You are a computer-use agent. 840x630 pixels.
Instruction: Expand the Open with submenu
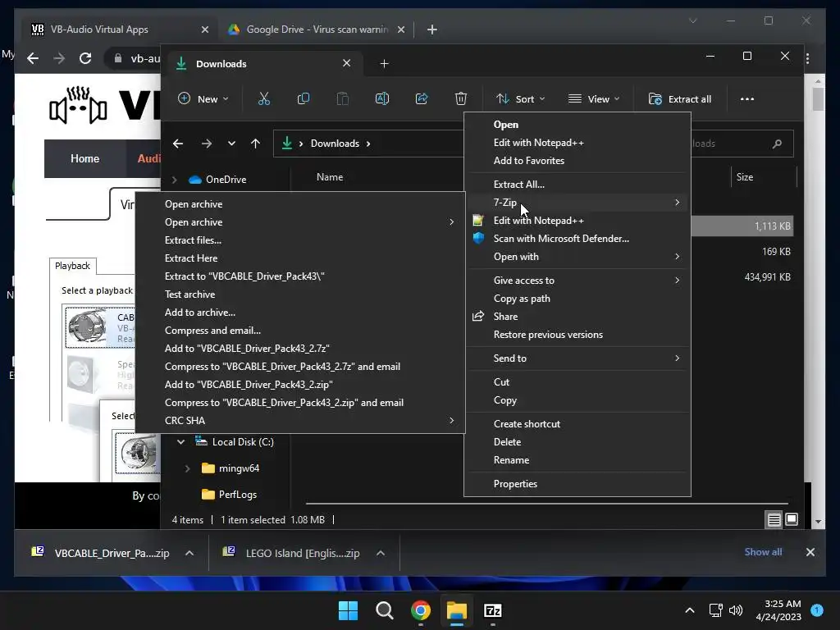click(577, 257)
